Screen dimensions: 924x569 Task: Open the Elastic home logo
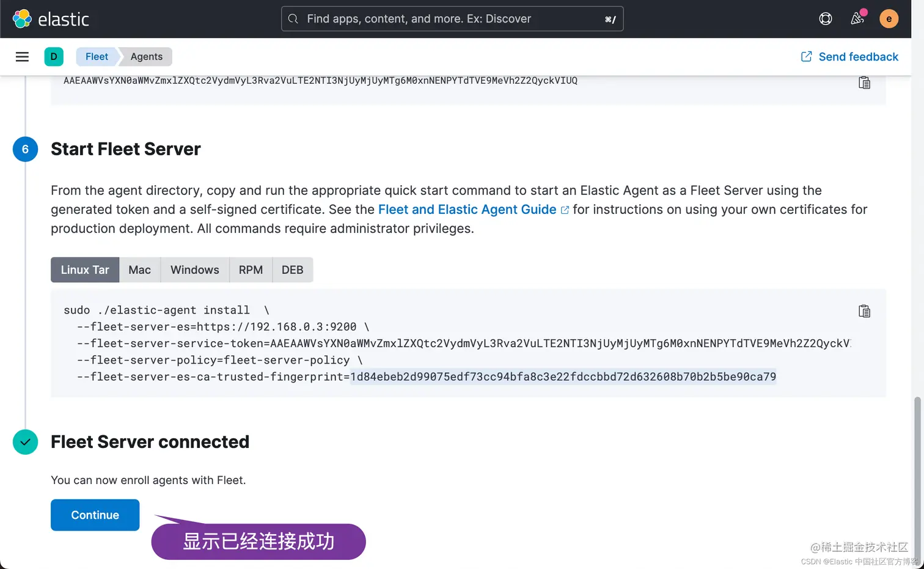point(51,19)
